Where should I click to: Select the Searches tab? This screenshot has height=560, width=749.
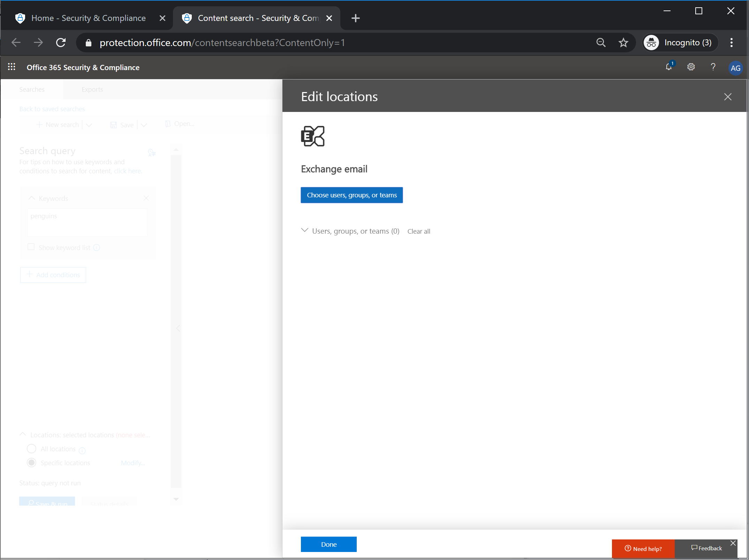(x=32, y=89)
